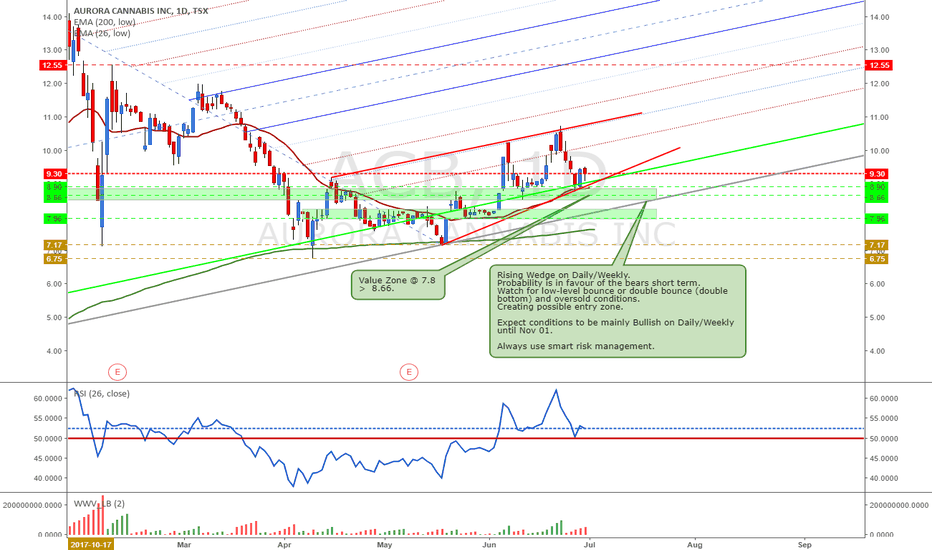Click the 'Always use smart risk management.' text line

click(575, 346)
